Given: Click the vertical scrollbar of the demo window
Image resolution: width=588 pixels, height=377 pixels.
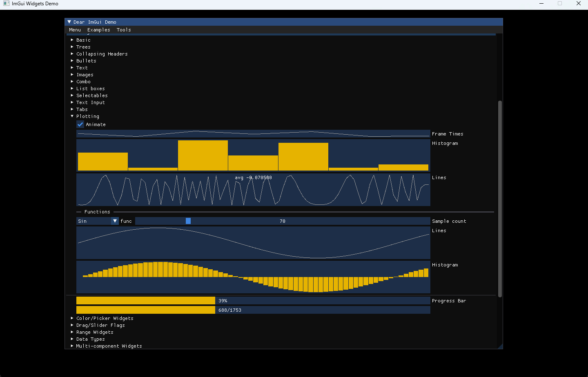Looking at the screenshot, I should click(x=500, y=199).
